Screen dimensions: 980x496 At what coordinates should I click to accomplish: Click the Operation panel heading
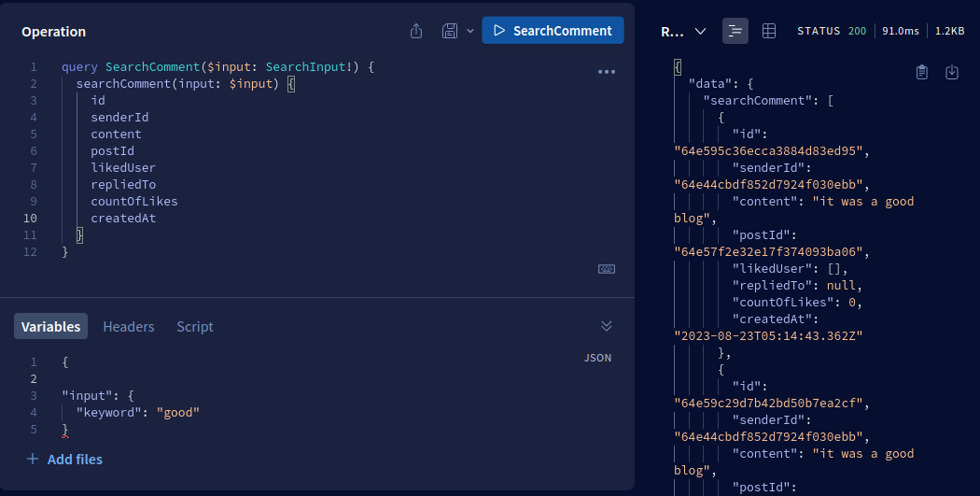pos(54,32)
